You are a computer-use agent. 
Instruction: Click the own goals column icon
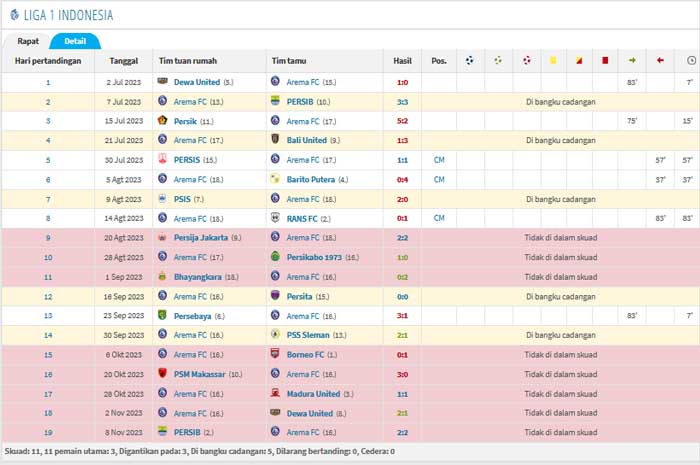(527, 60)
